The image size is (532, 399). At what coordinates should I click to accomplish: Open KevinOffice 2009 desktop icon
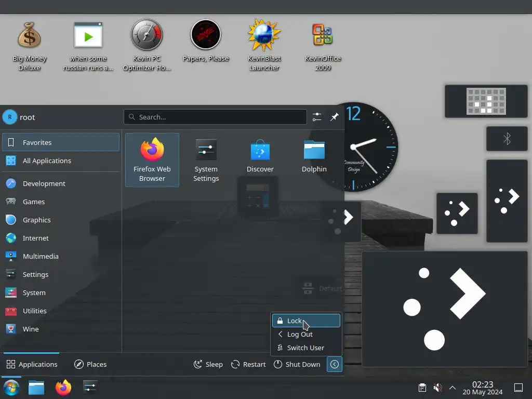click(323, 46)
